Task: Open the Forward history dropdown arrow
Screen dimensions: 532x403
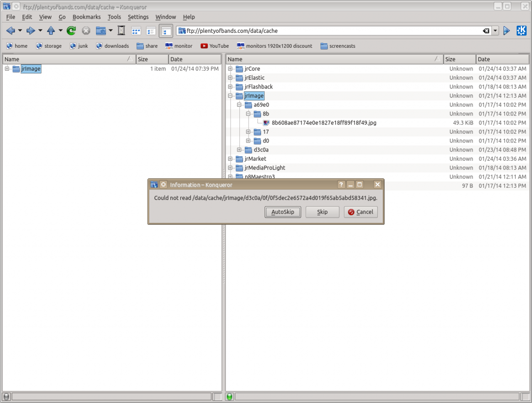Action: pyautogui.click(x=40, y=31)
